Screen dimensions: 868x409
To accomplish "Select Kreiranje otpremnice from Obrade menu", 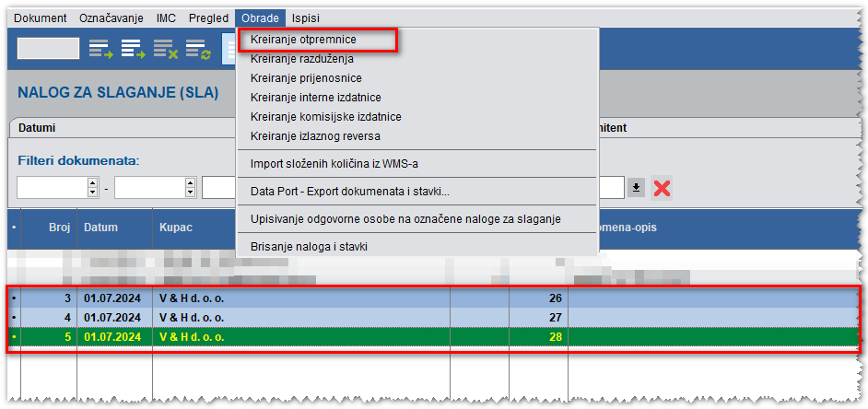I will pyautogui.click(x=303, y=41).
